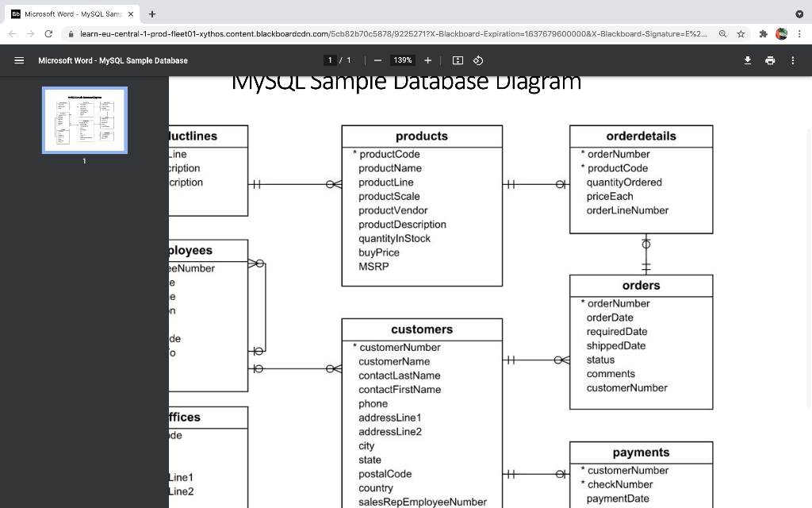Rotate the page counterclockwise
This screenshot has height=508, width=812.
(x=477, y=60)
